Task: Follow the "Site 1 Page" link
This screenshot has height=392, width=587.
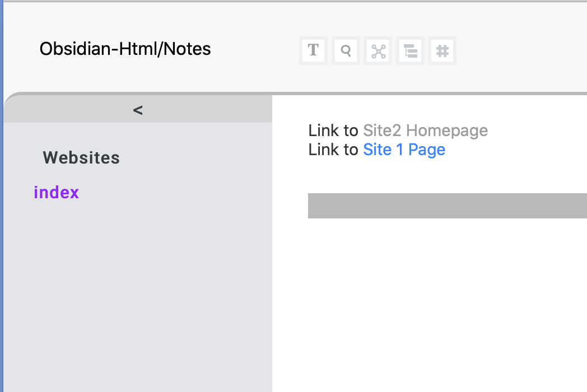Action: 404,149
